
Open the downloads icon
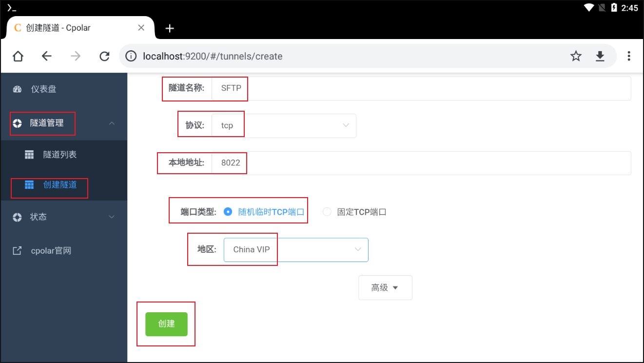600,56
